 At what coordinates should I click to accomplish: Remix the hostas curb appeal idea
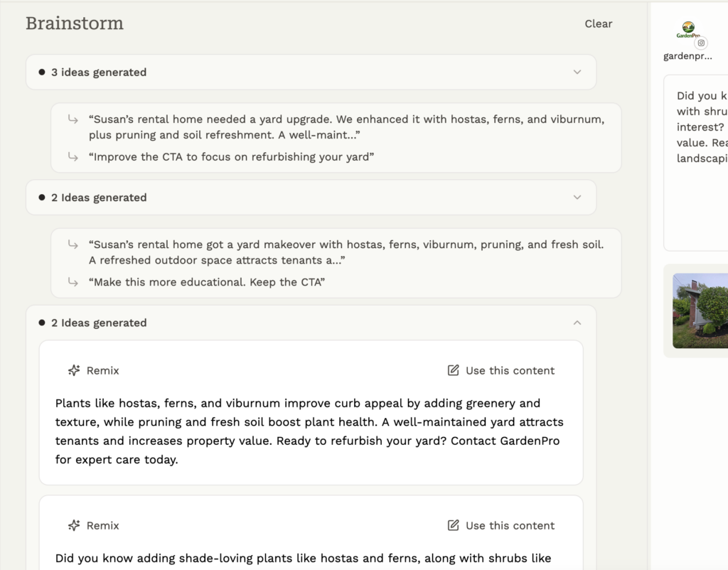point(94,370)
